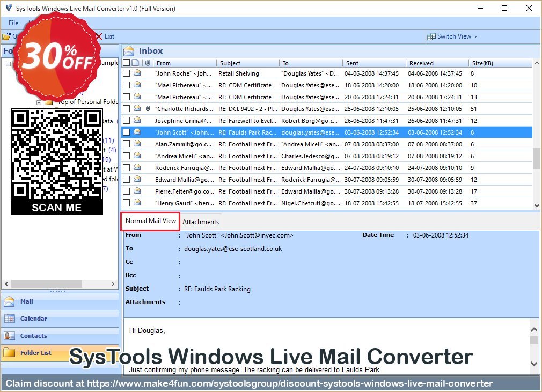
Task: Switch to the Attachments tab
Action: click(201, 222)
